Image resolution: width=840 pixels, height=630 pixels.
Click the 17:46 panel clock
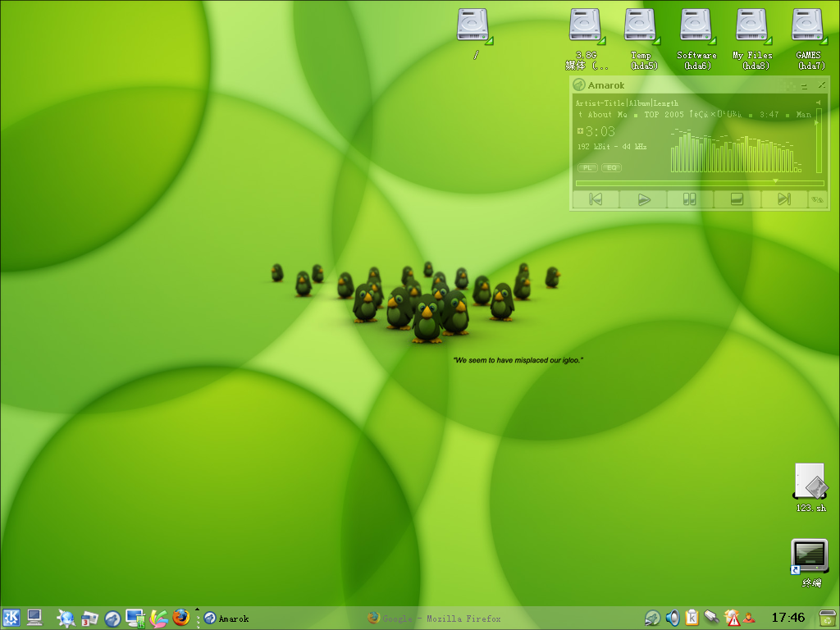tap(788, 618)
